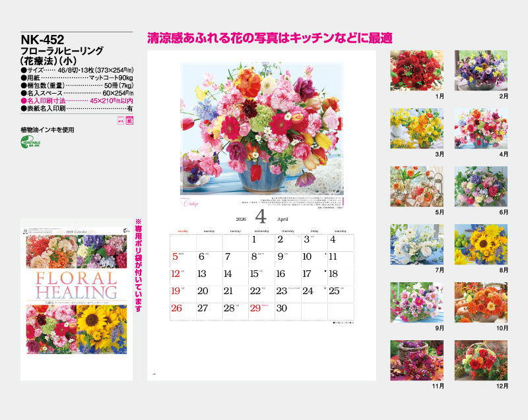Select Sunday April 5 on the calendar
This screenshot has width=528, height=420.
175,256
